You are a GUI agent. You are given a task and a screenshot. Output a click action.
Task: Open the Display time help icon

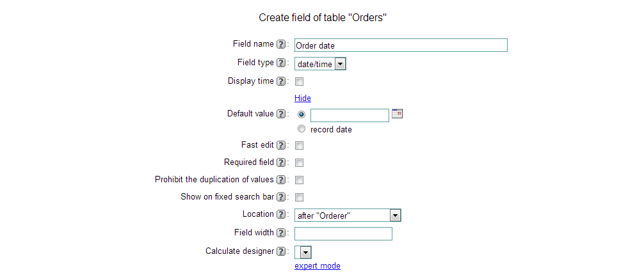(x=281, y=81)
